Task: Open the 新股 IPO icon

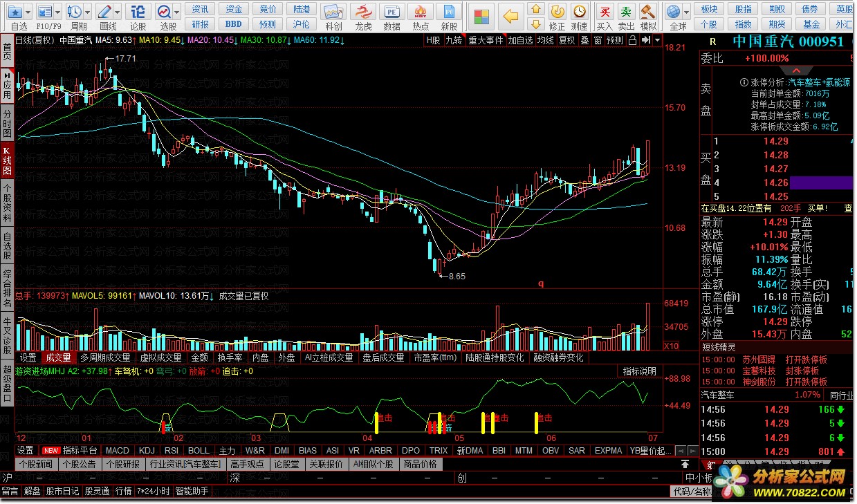Action: pos(450,12)
